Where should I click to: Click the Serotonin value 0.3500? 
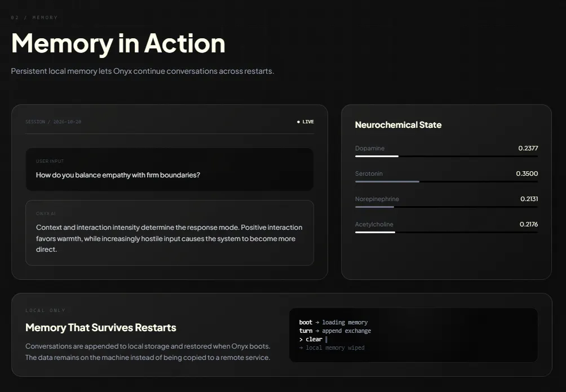click(527, 173)
